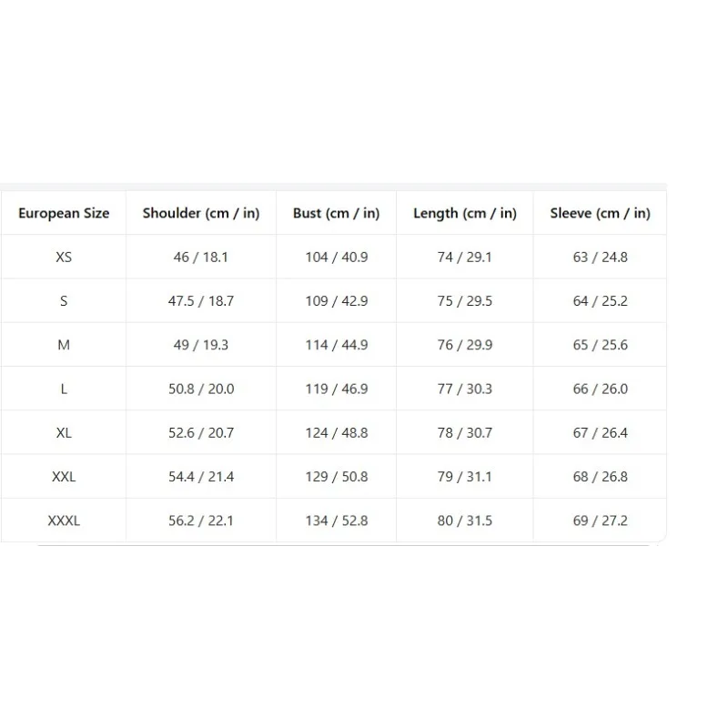728x728 pixels.
Task: Click the Shoulder (cm / in) header
Action: (201, 213)
